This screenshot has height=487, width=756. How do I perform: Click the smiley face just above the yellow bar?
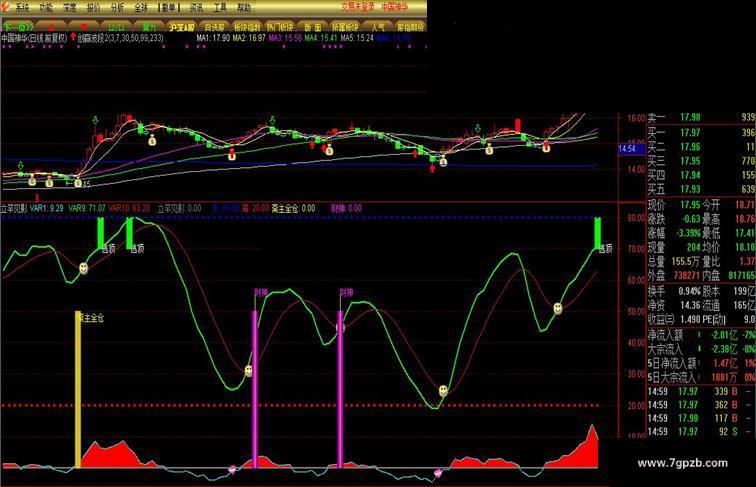[83, 268]
